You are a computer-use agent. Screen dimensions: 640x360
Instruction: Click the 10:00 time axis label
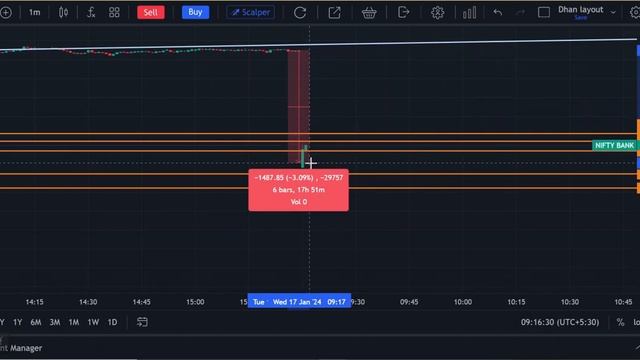point(463,302)
